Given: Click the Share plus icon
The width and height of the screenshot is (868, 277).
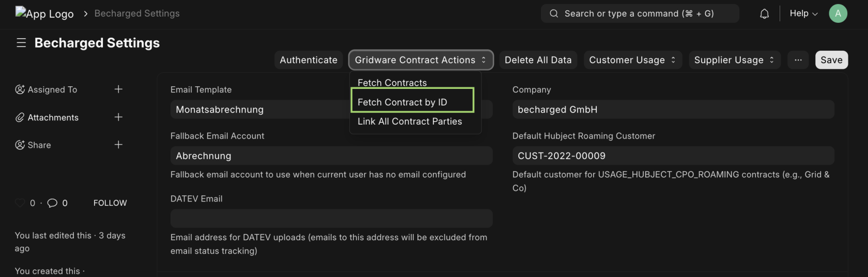Looking at the screenshot, I should click(x=118, y=145).
